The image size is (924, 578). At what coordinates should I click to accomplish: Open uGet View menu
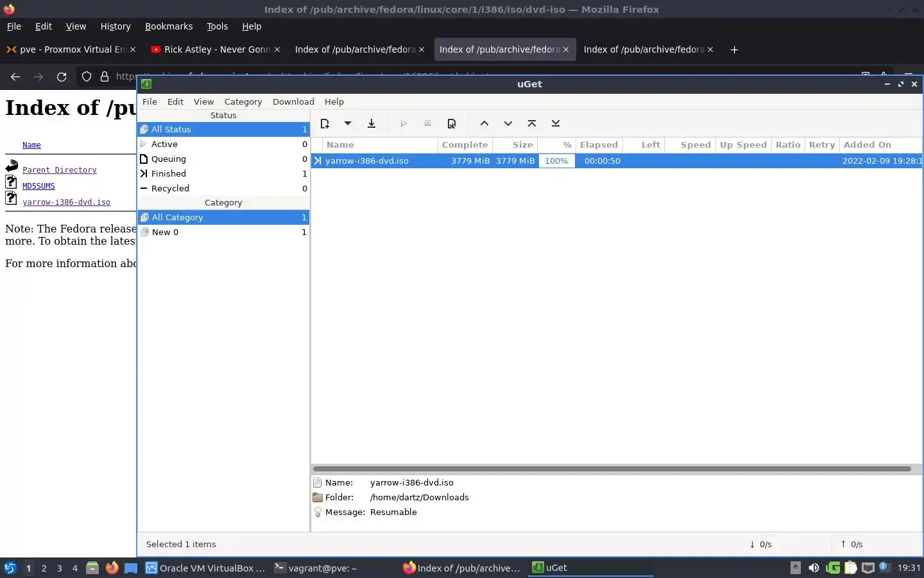203,101
